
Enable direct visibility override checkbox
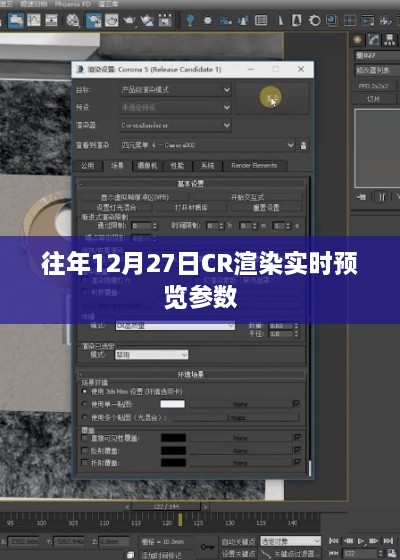pos(85,438)
